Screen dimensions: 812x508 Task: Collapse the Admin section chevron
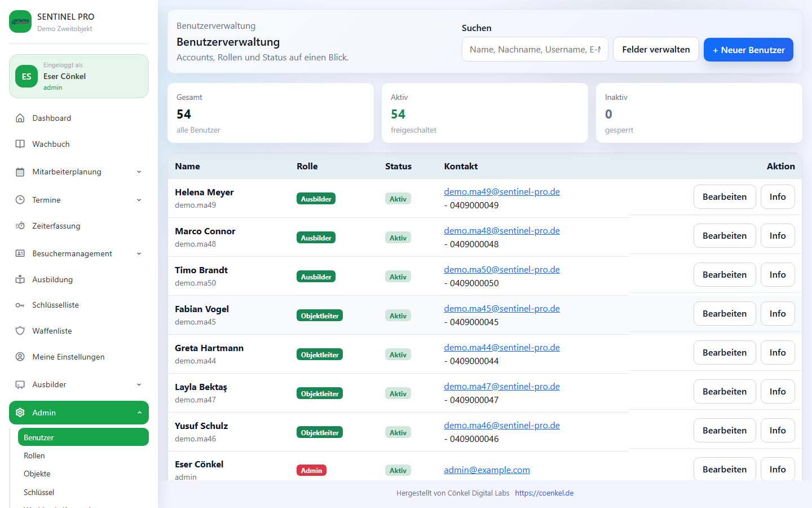point(139,413)
